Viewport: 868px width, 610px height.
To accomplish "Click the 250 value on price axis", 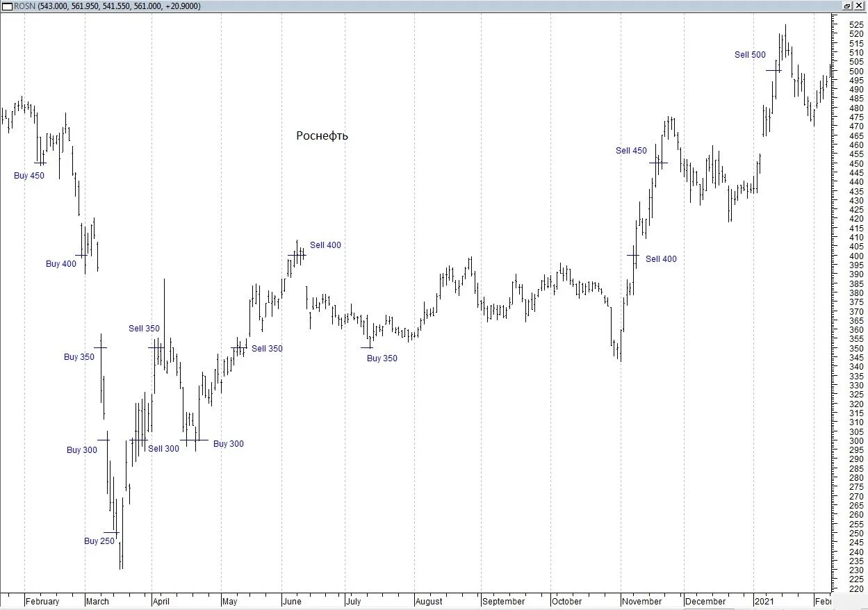I will (856, 533).
